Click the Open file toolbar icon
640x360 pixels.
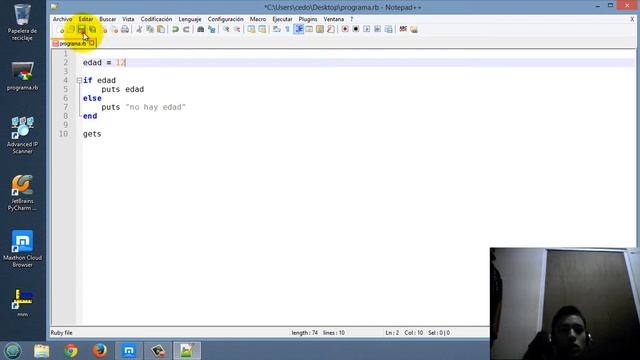coord(71,29)
